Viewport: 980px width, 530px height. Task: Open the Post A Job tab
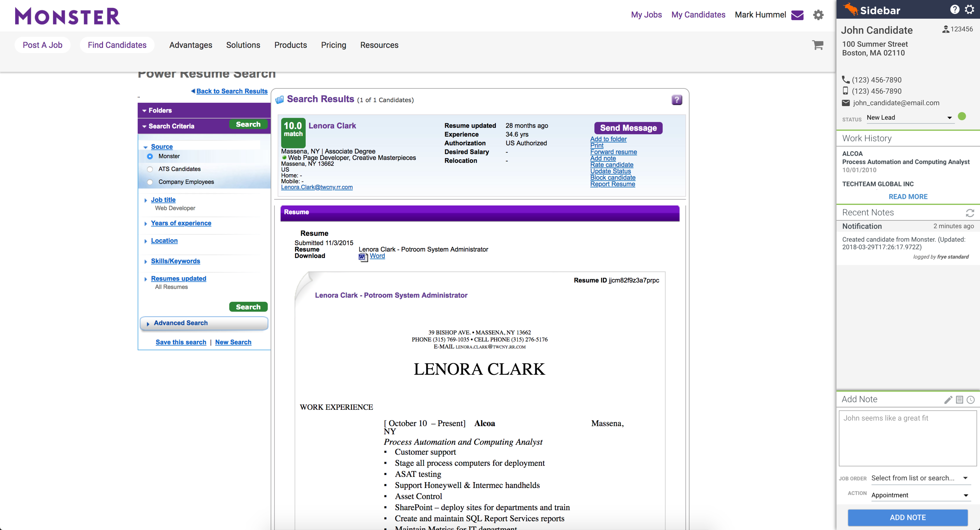pos(43,45)
